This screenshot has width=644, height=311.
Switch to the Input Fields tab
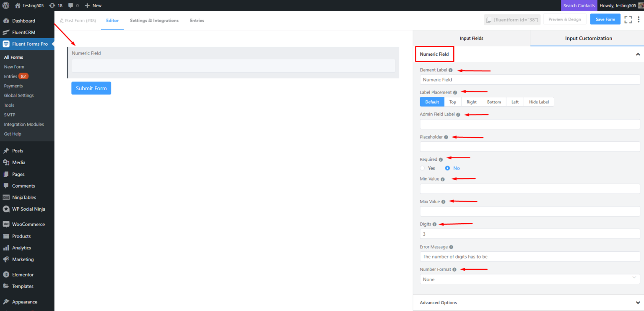point(471,38)
